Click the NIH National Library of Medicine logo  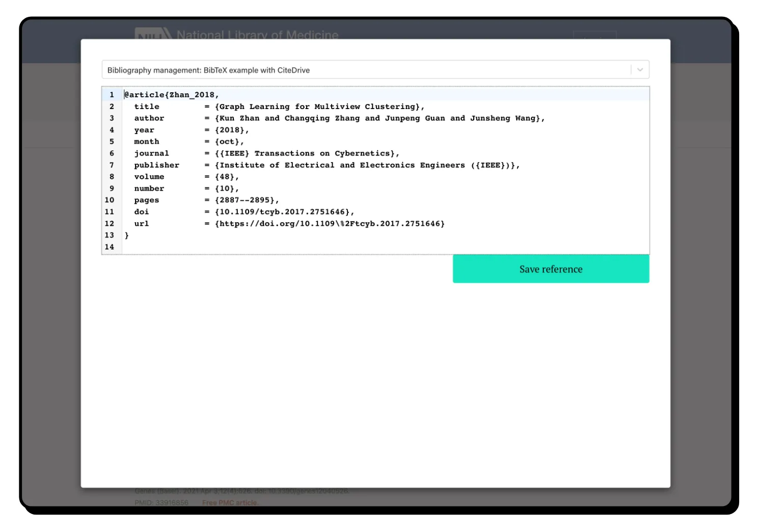point(237,34)
